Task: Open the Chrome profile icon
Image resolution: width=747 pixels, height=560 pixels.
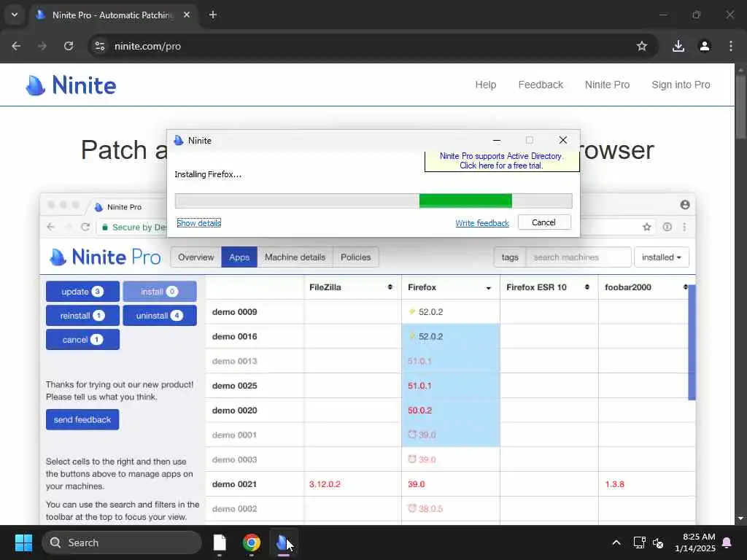Action: pos(705,46)
